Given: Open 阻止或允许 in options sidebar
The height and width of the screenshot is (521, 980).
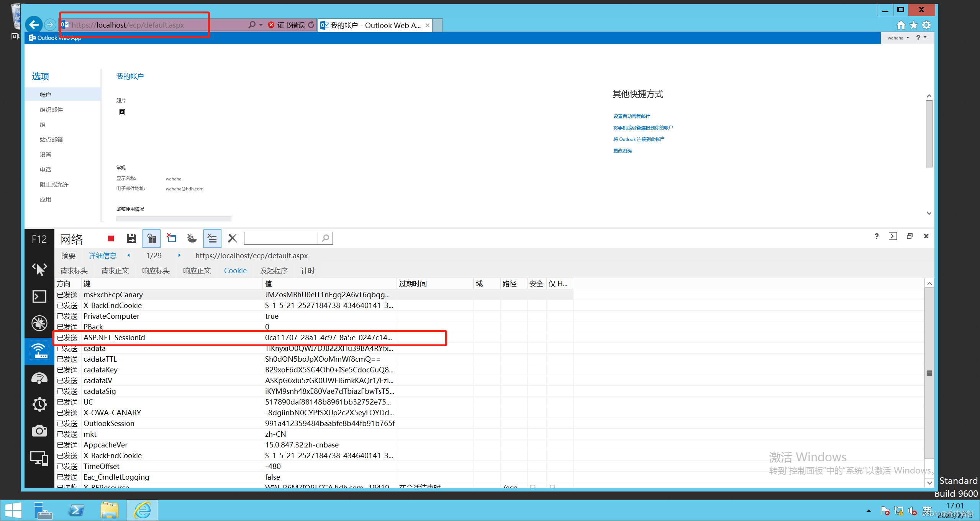Looking at the screenshot, I should 54,184.
